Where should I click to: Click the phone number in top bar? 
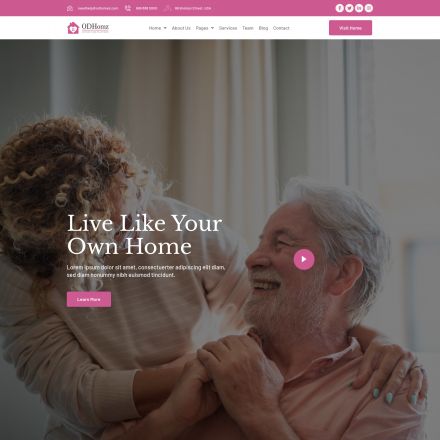click(146, 8)
